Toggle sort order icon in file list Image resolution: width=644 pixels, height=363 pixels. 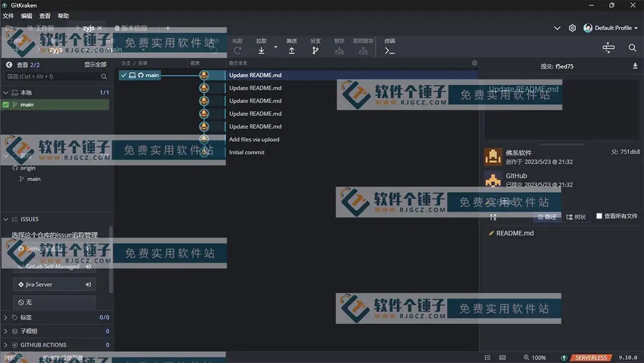tap(493, 217)
